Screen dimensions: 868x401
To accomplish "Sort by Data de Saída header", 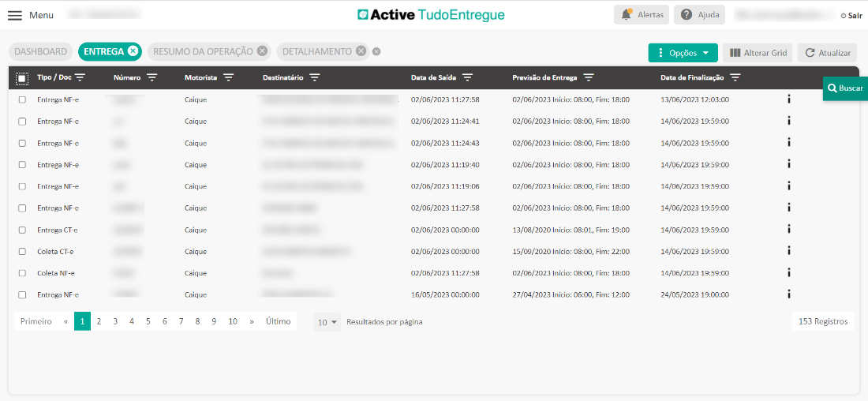I will [x=433, y=77].
